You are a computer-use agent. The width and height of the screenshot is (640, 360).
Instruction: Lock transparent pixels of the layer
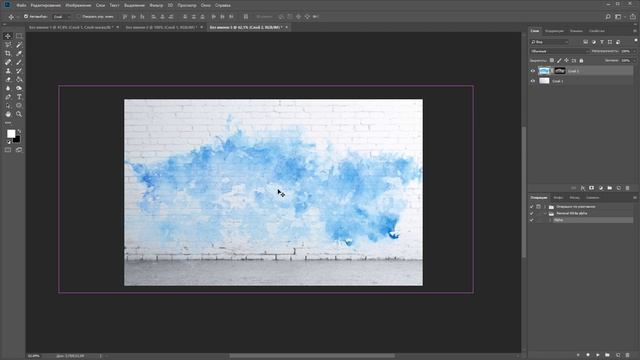(551, 60)
